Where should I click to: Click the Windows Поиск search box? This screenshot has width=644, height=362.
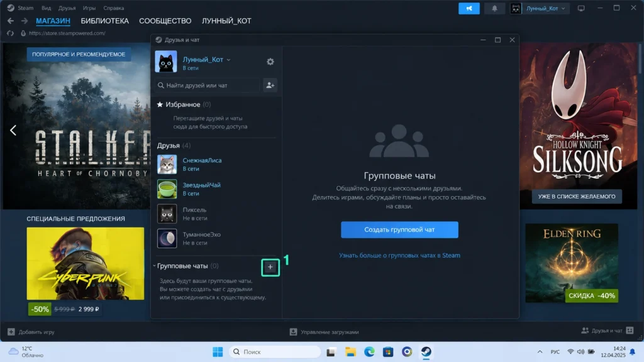tap(275, 352)
